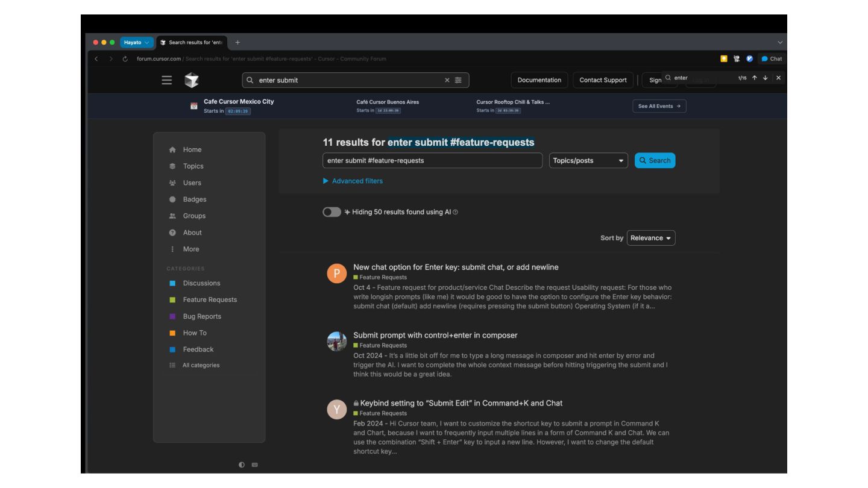Open the Hayato profile dropdown in tab bar
This screenshot has height=488, width=868.
[136, 42]
